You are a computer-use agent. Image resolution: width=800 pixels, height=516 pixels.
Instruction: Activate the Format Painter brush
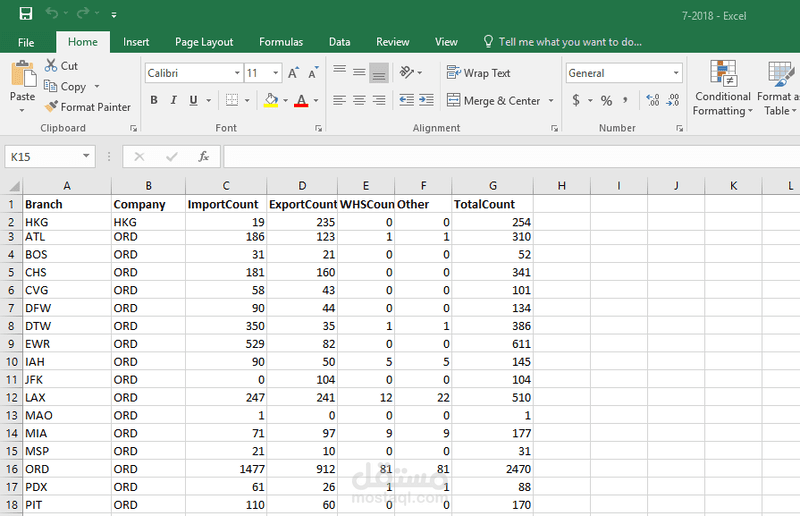click(88, 107)
